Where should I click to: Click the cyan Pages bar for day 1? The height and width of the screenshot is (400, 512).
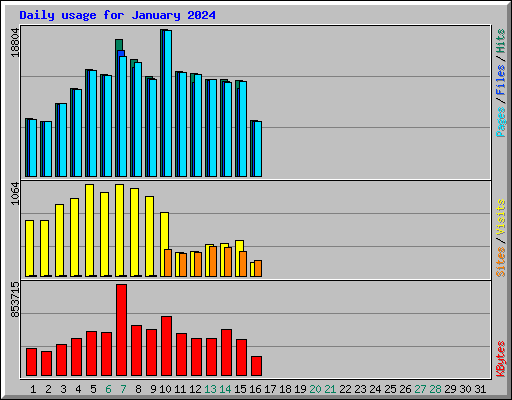33,148
